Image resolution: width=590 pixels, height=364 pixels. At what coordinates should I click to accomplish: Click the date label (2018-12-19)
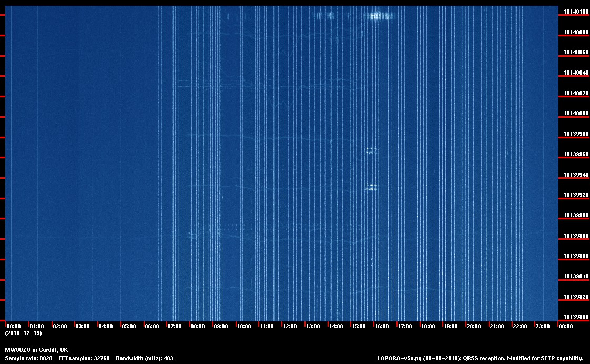(23, 333)
